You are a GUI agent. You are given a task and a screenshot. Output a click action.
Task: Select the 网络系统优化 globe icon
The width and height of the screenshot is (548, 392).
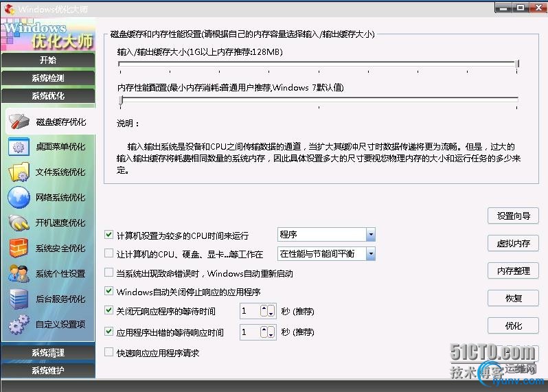(x=19, y=198)
